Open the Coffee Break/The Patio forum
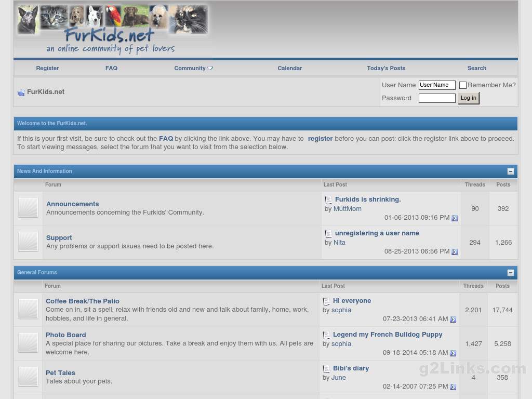The width and height of the screenshot is (532, 399). (x=83, y=301)
